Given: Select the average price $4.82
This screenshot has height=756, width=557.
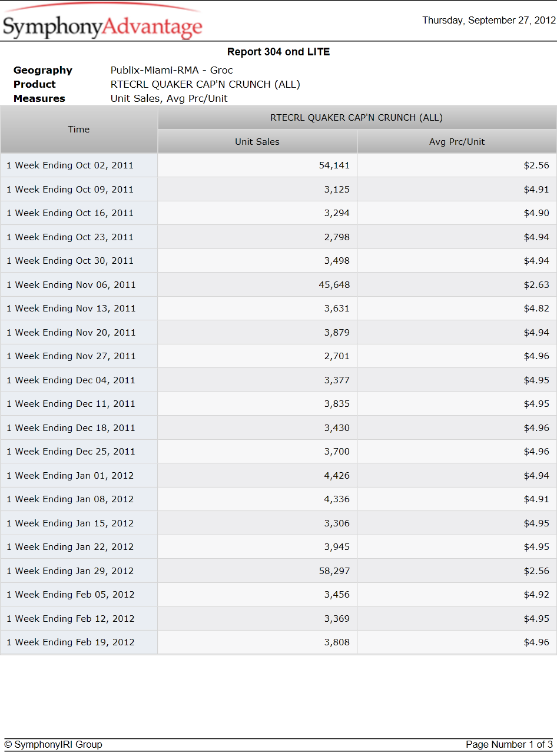Looking at the screenshot, I should (x=536, y=309).
